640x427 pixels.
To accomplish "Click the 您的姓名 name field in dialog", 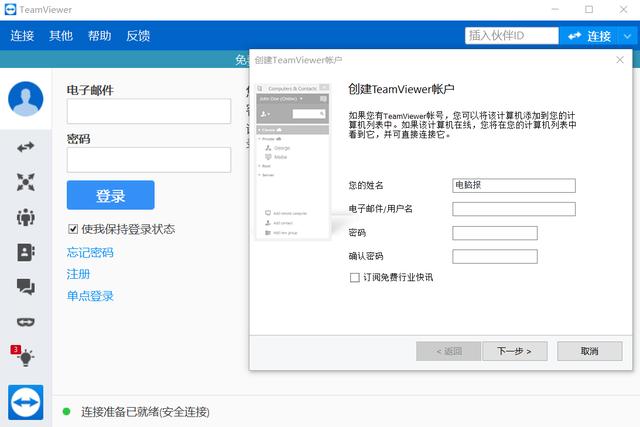I will pos(514,185).
